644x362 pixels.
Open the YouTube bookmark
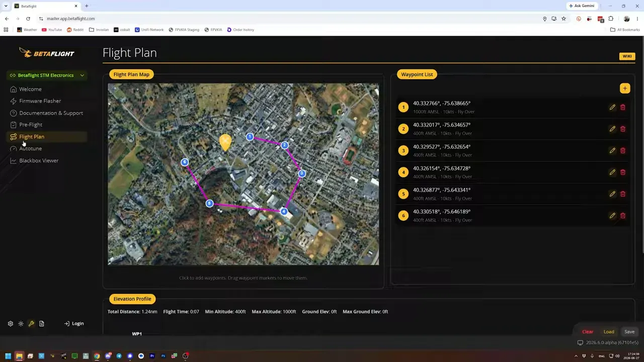tap(52, 30)
